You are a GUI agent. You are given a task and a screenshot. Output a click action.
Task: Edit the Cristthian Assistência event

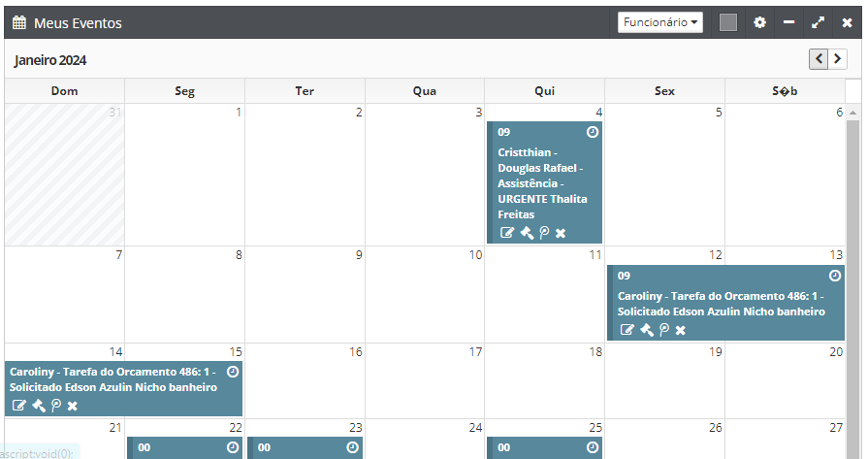[507, 233]
